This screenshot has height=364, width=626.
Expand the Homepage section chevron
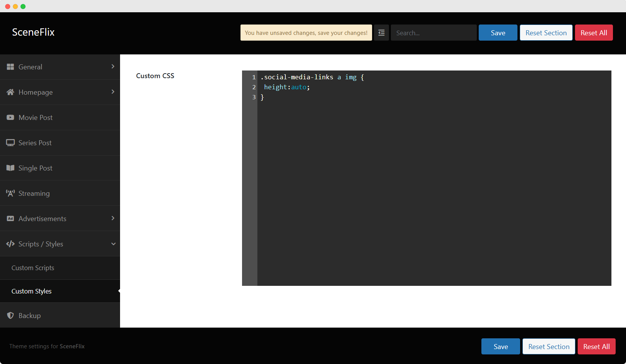[113, 92]
